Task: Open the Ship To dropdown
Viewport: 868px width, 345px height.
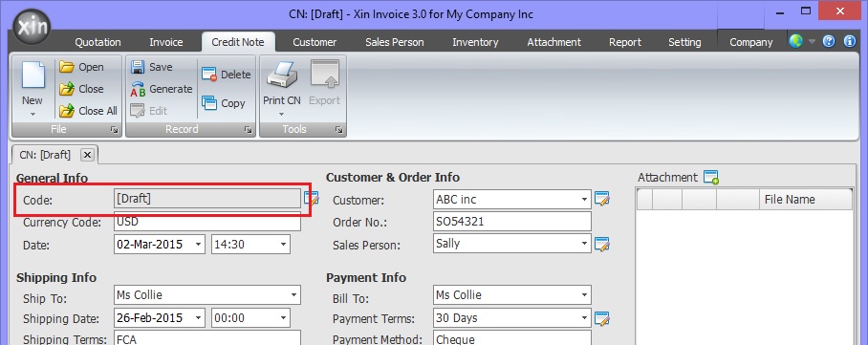Action: point(293,295)
